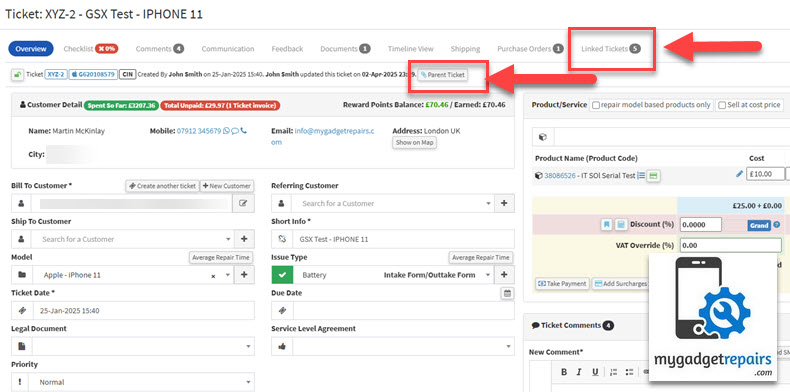Click the Underline icon in comment editor
Viewport: 790px width, 392px height.
click(x=595, y=372)
